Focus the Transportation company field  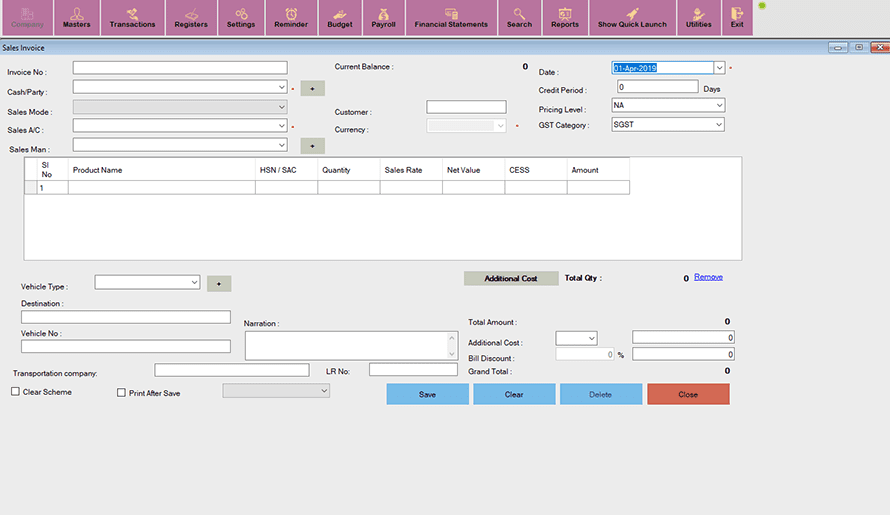point(232,370)
